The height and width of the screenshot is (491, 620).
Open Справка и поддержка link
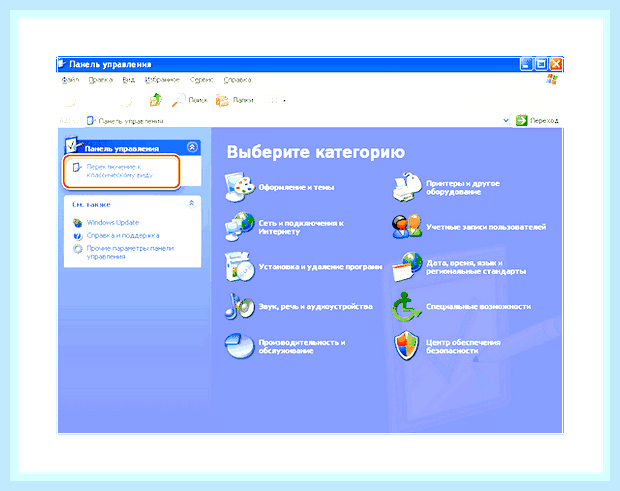tap(123, 236)
